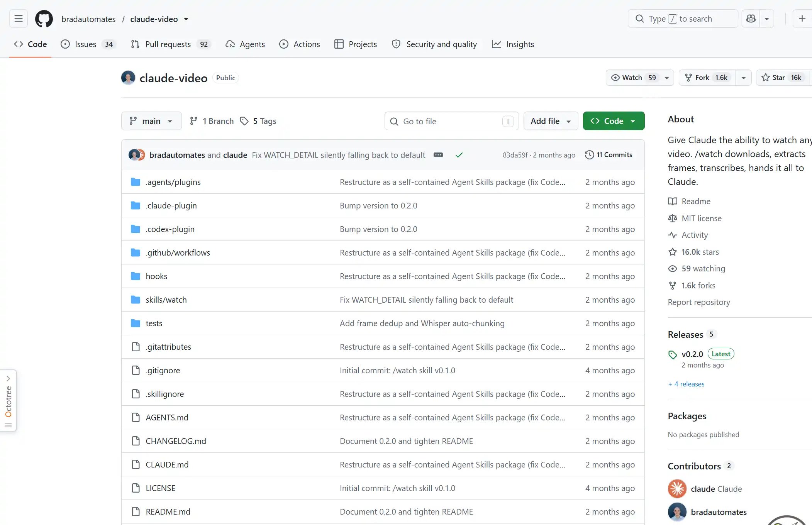This screenshot has height=525, width=812.
Task: Open the main branch selector dropdown
Action: [x=151, y=121]
